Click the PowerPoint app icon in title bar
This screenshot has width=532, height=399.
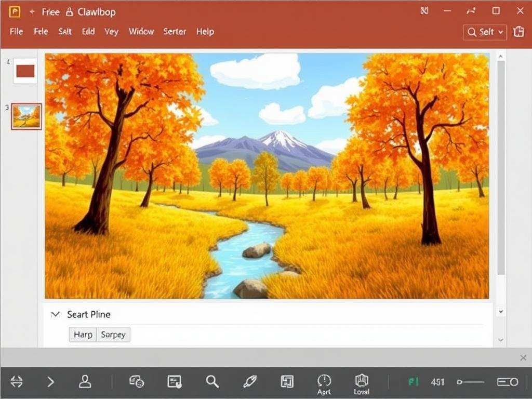(14, 12)
